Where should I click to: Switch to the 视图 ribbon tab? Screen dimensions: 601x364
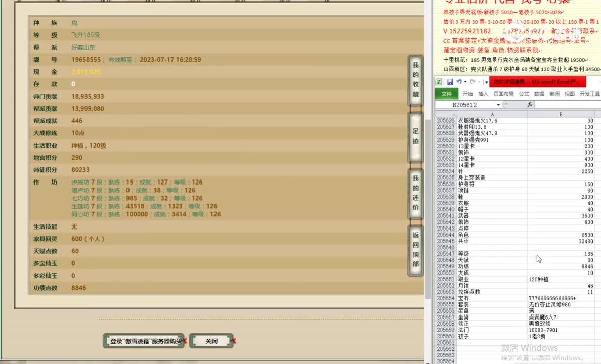(x=570, y=94)
